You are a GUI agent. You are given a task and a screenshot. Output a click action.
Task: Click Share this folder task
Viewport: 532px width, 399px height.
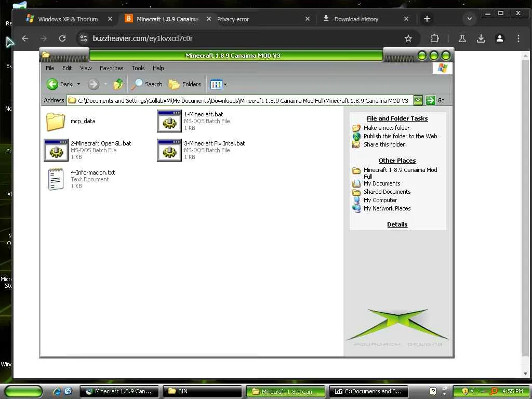tap(384, 144)
